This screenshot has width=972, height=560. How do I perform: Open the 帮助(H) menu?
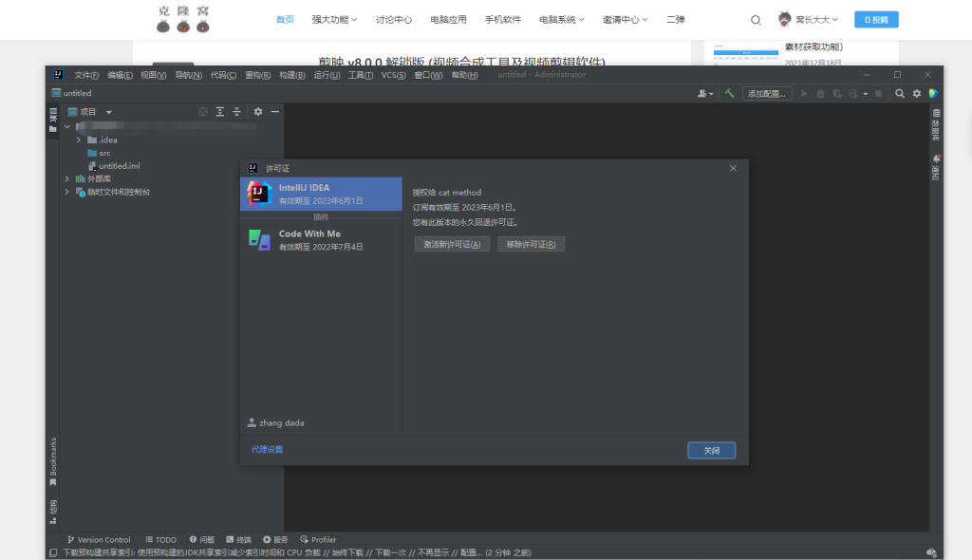(x=464, y=75)
